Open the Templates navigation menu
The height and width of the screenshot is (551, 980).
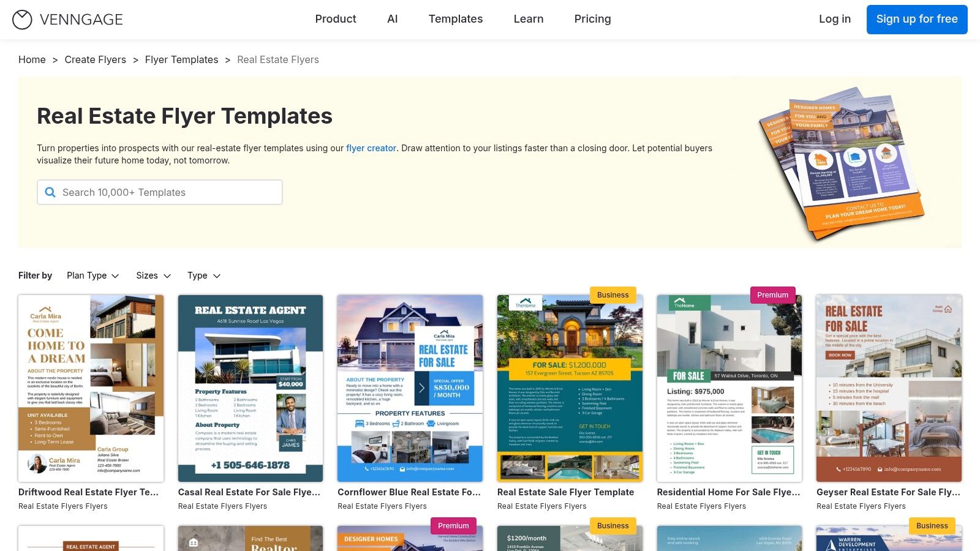pos(455,19)
